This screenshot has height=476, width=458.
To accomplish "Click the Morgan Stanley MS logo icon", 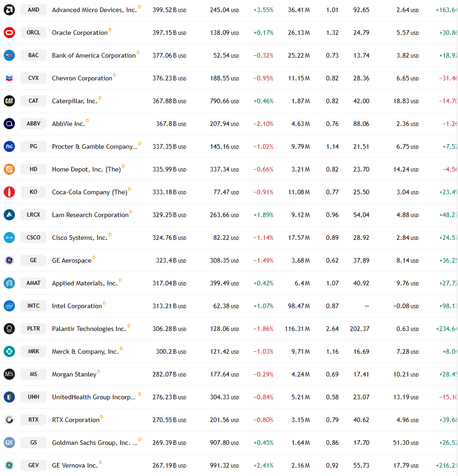I will 9,374.
